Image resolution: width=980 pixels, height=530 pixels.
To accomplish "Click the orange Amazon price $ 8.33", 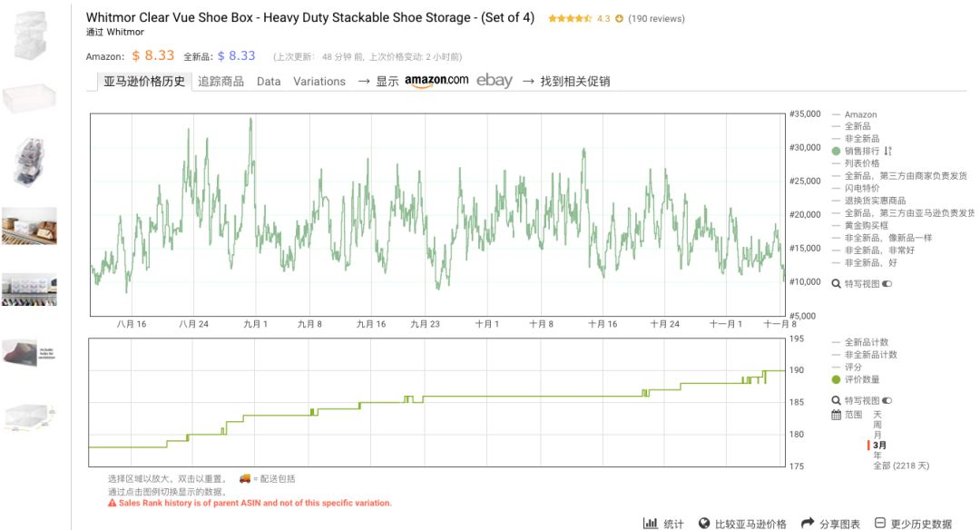I will coord(153,55).
